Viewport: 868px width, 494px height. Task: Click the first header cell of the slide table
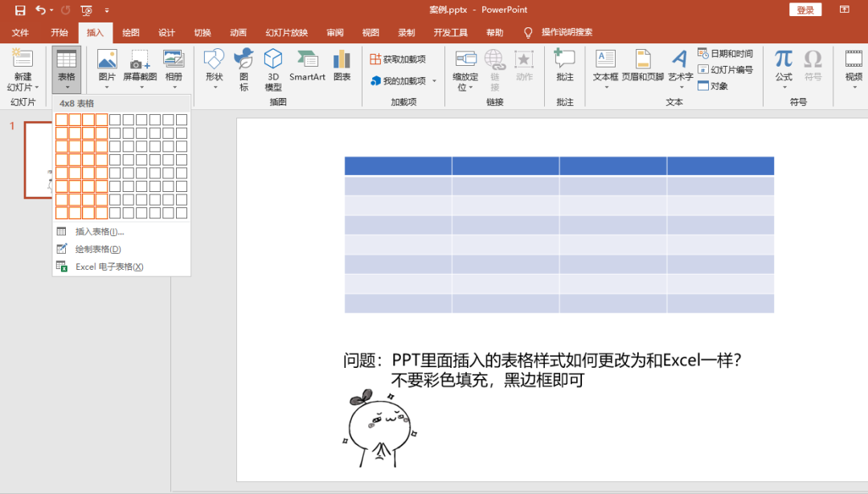pos(398,165)
